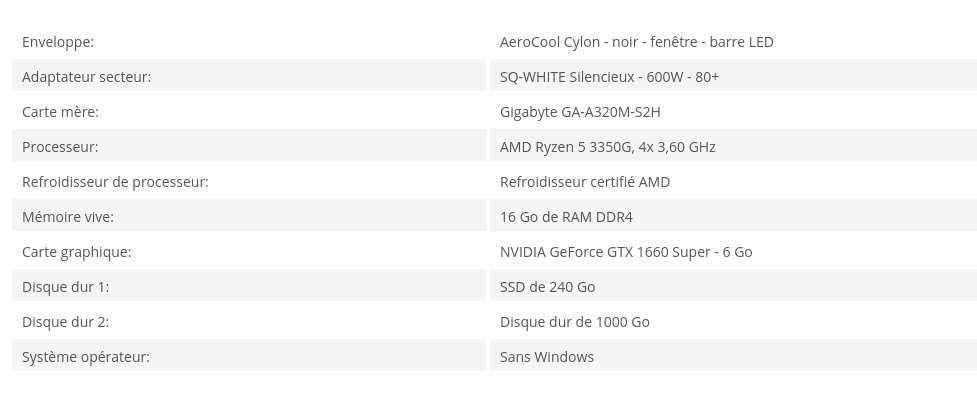This screenshot has height=401, width=977.
Task: Select the AeroCool Cylon case value
Action: [x=636, y=42]
